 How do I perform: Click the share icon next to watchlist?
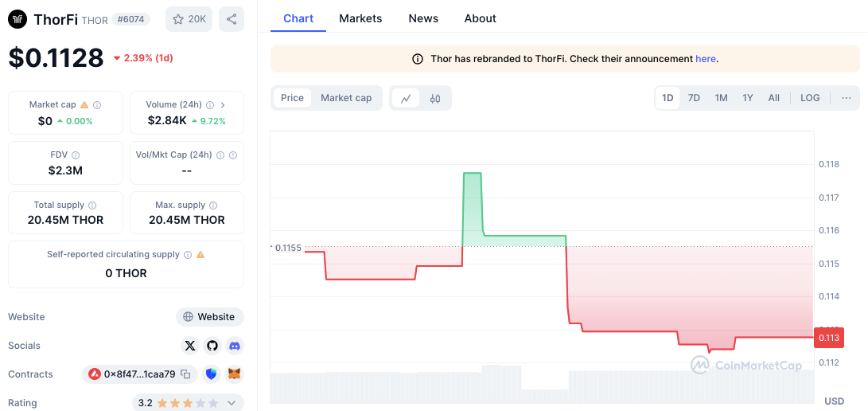232,19
